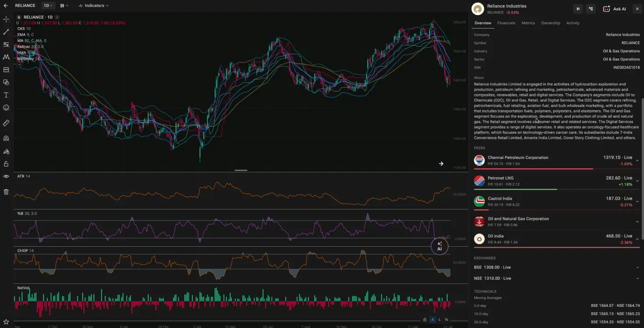The height and width of the screenshot is (328, 644).
Task: Click the Keltner 20, 2.0 indicator legend
Action: pos(30,46)
